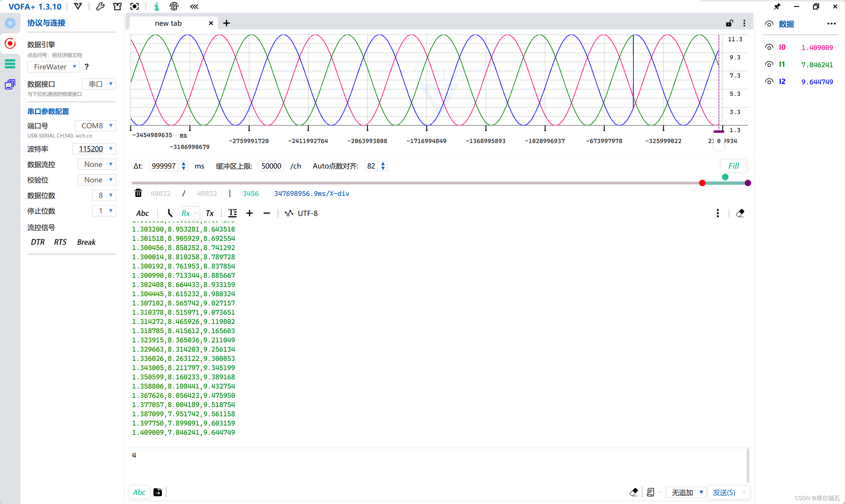Click the fingerprint icon in title bar
845x504 pixels.
click(x=174, y=7)
